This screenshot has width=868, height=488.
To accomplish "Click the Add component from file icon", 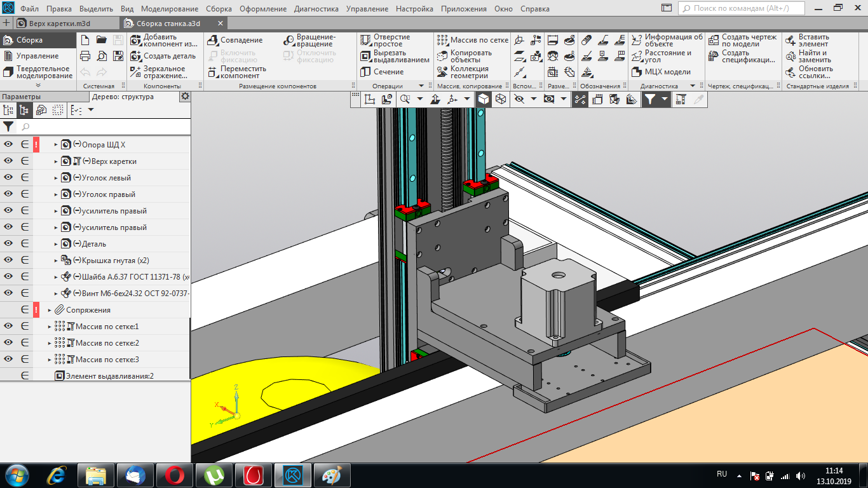I will [x=135, y=40].
